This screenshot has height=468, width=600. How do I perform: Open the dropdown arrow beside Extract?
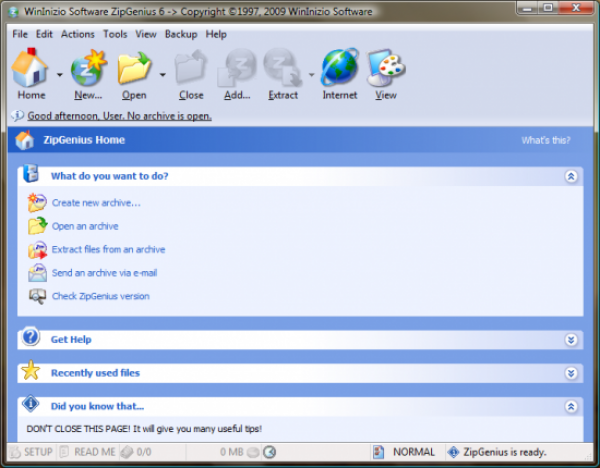click(x=311, y=75)
